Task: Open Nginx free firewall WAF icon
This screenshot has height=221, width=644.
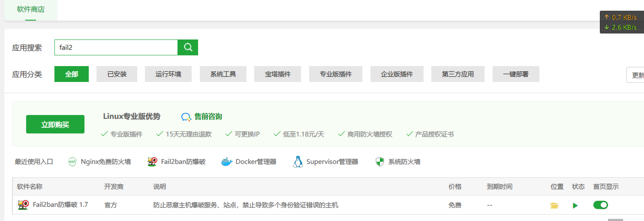Action: click(72, 162)
